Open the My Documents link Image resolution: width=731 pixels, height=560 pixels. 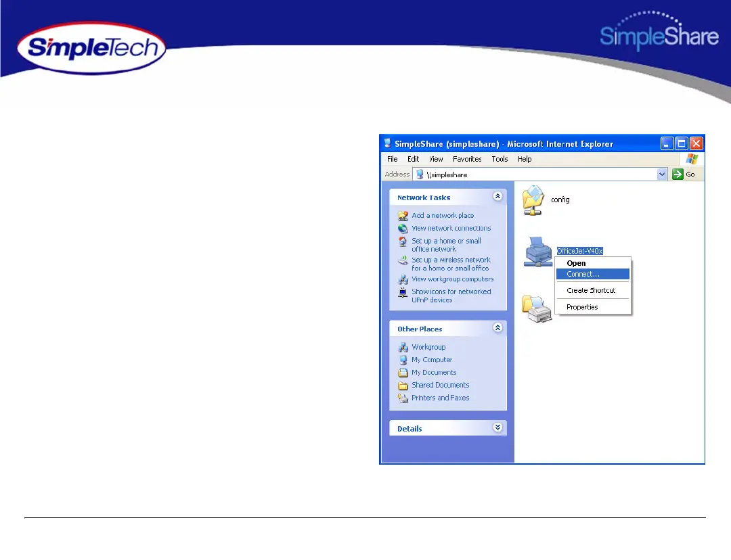[x=434, y=372]
